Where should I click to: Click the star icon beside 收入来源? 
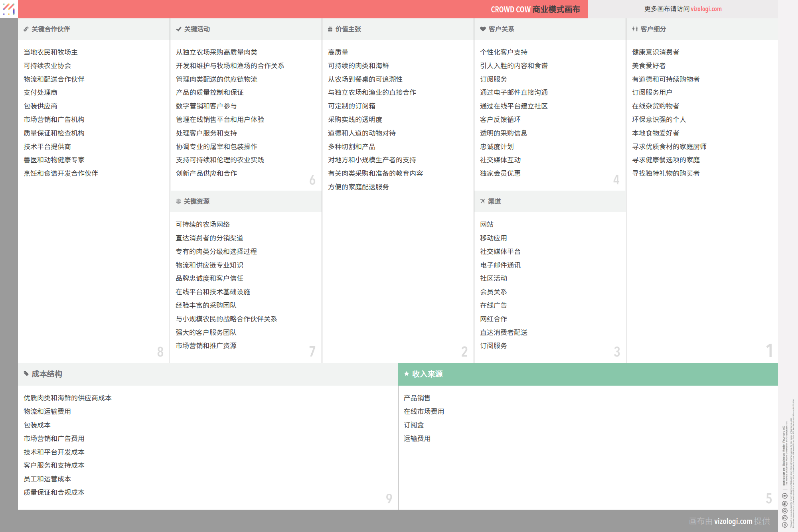407,374
